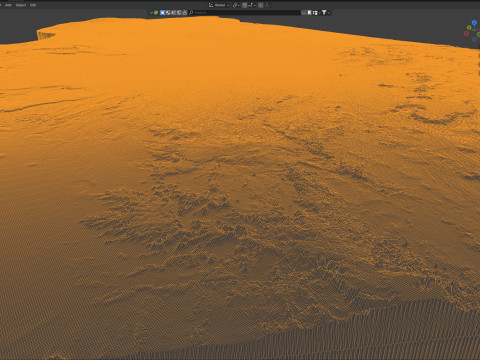Open the display settings icon beside the funnel filter
480x360 pixels.
coord(315,13)
